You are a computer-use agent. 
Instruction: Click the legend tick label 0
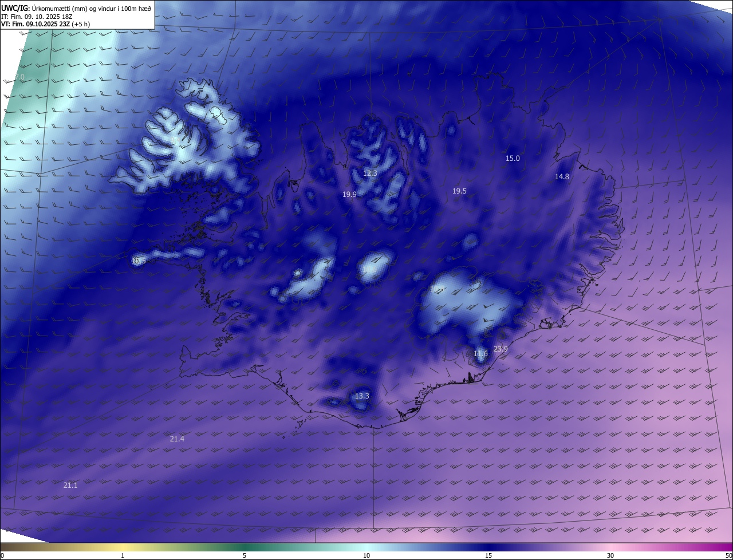point(2,555)
